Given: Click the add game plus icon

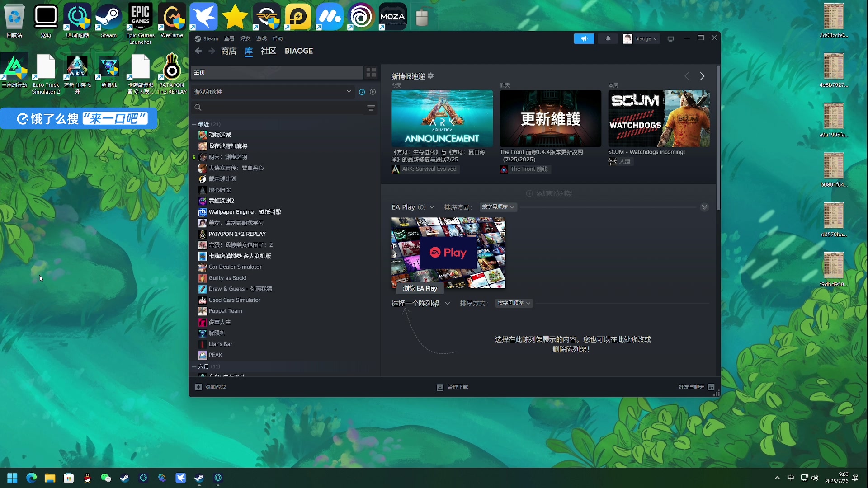Looking at the screenshot, I should pos(198,387).
